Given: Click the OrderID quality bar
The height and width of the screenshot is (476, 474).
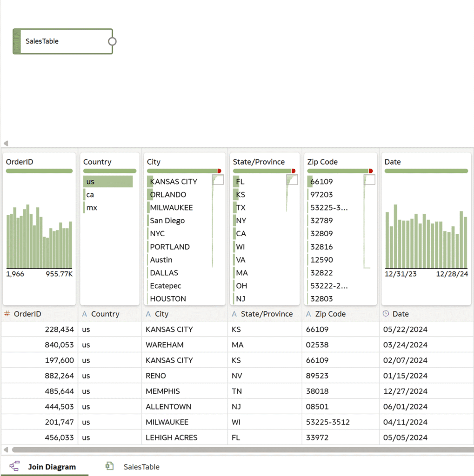Looking at the screenshot, I should [x=39, y=171].
